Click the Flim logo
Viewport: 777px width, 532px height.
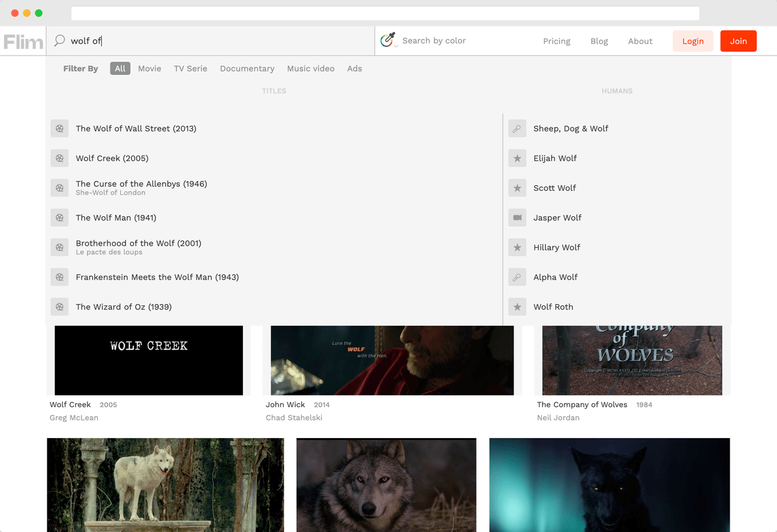pos(23,41)
